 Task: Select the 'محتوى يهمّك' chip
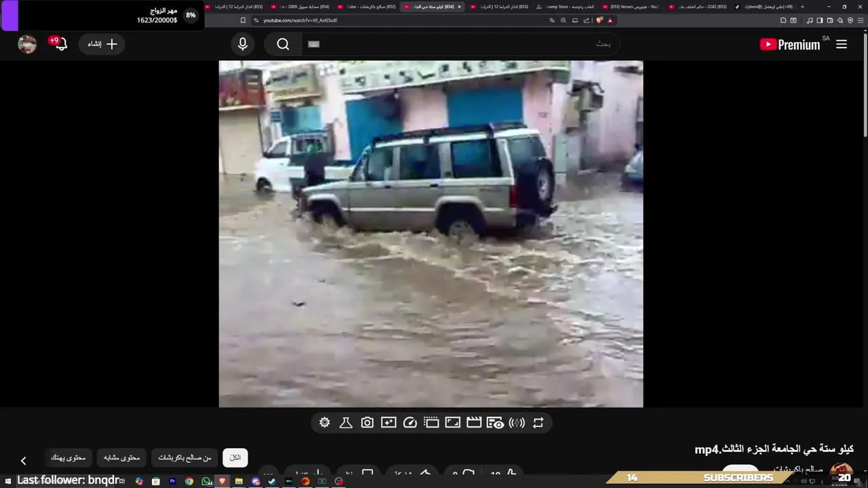coord(68,458)
